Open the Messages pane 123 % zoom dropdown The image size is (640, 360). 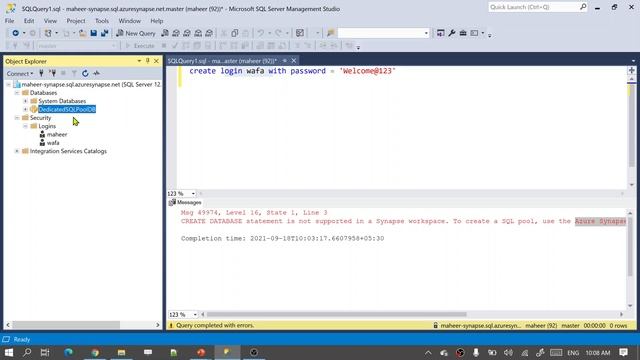195,315
